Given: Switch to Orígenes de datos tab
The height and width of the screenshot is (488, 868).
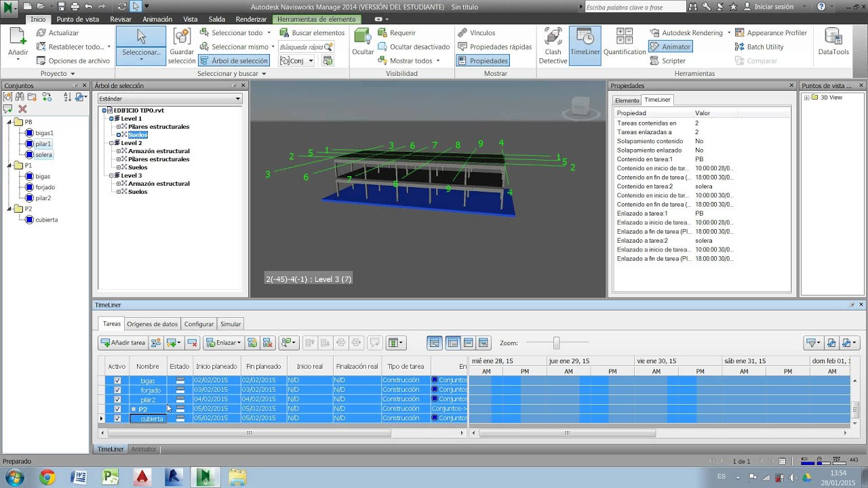Looking at the screenshot, I should click(153, 324).
